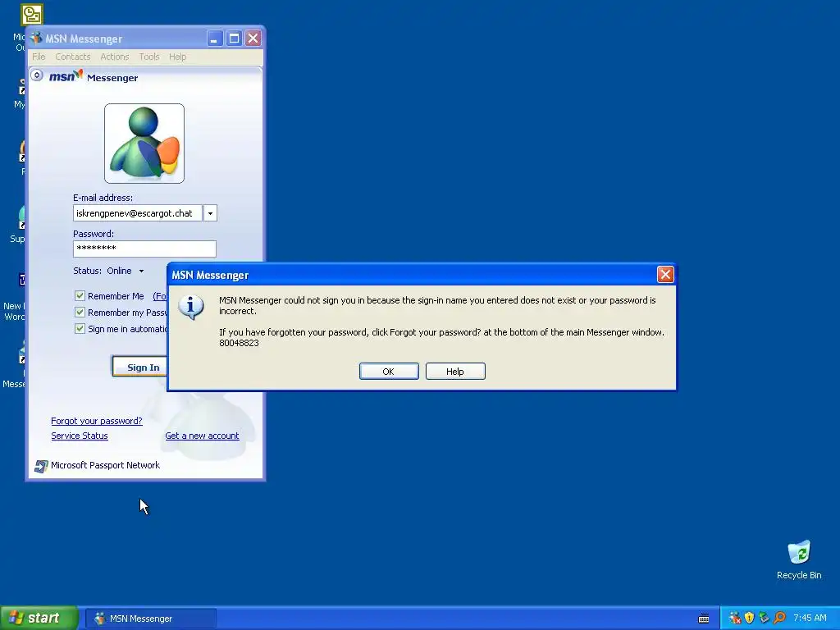The image size is (840, 630).
Task: Expand the e-mail address dropdown arrow
Action: pyautogui.click(x=210, y=213)
